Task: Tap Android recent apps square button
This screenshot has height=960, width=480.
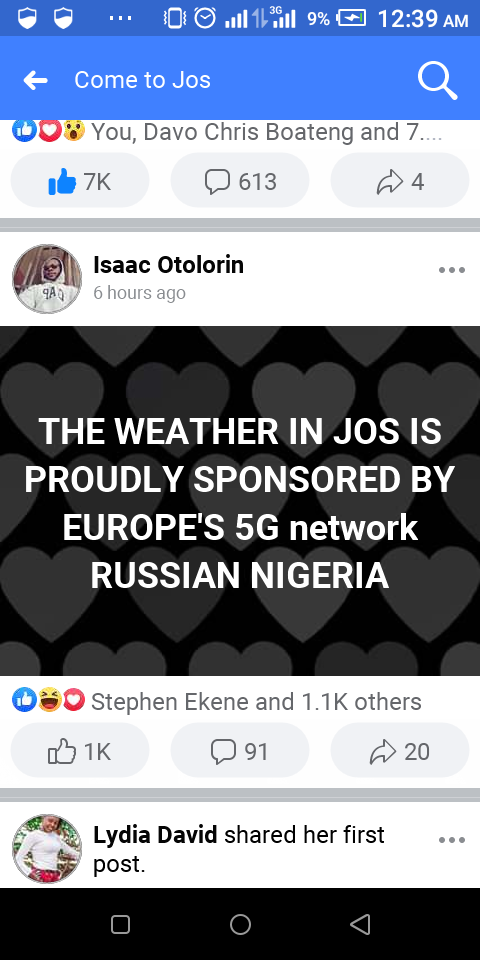Action: coord(121,924)
